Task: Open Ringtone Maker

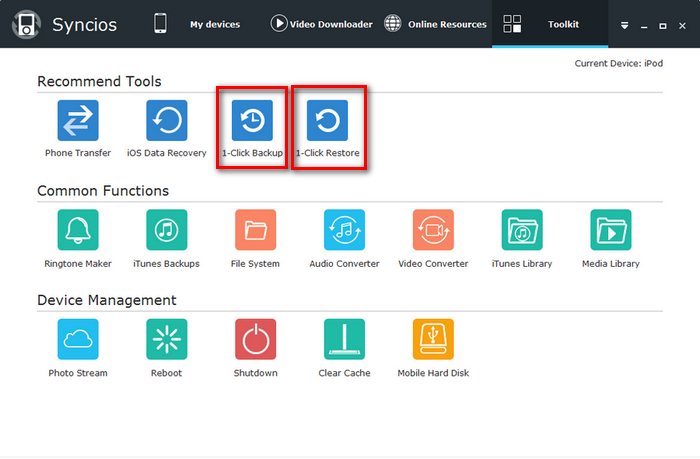Action: 78,230
